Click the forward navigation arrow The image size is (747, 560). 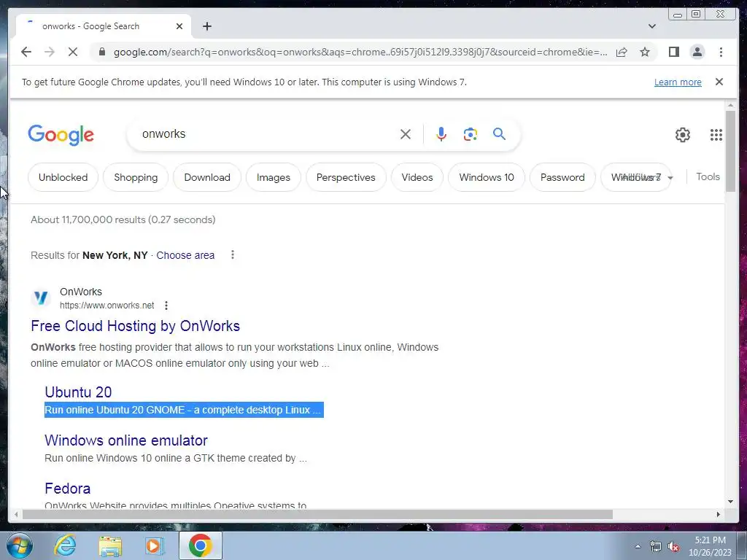point(50,52)
